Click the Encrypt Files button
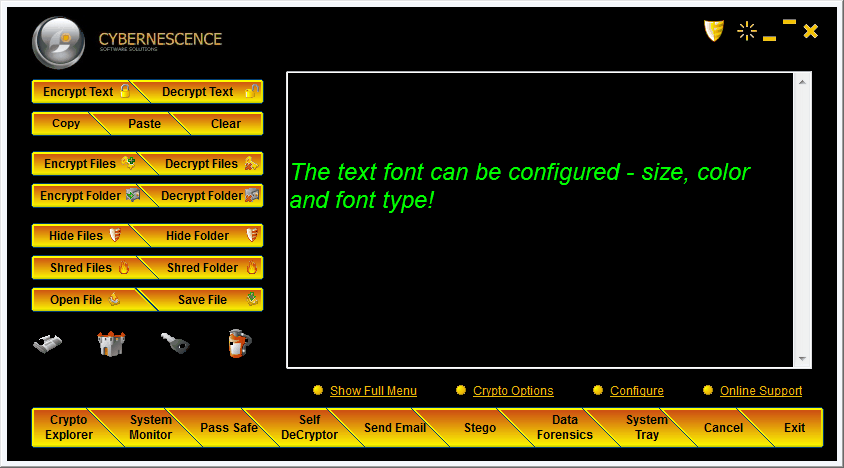This screenshot has width=844, height=468. [x=89, y=164]
